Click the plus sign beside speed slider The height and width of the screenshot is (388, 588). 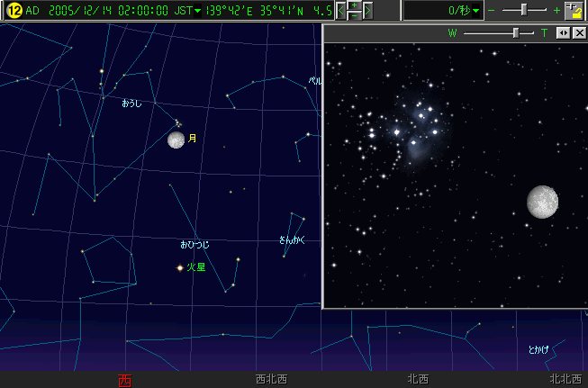(x=556, y=11)
